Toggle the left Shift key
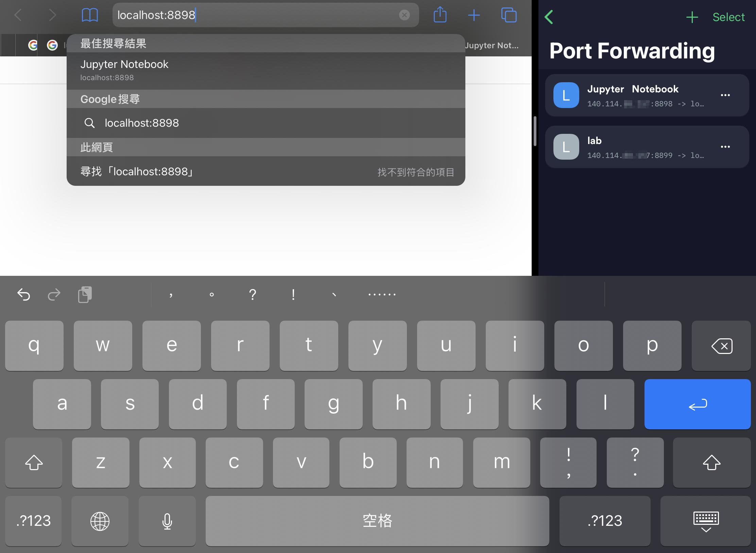The height and width of the screenshot is (553, 756). pos(34,462)
